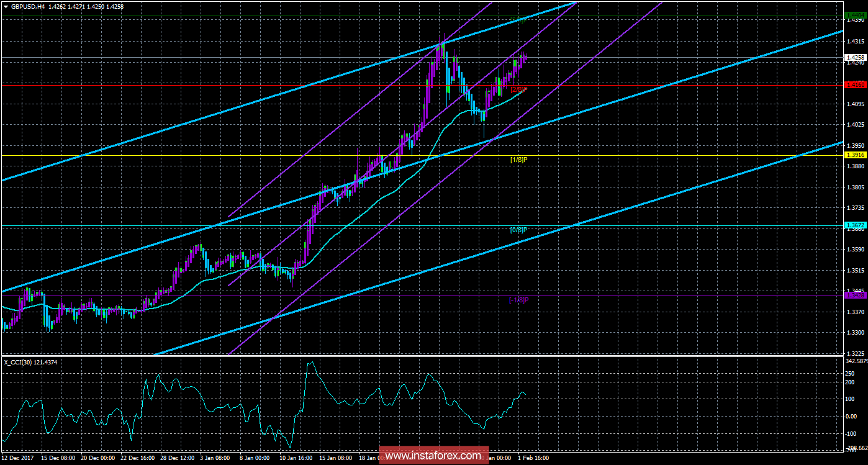This screenshot has width=868, height=465.
Task: Select the 1.3515 price axis value
Action: click(x=856, y=271)
